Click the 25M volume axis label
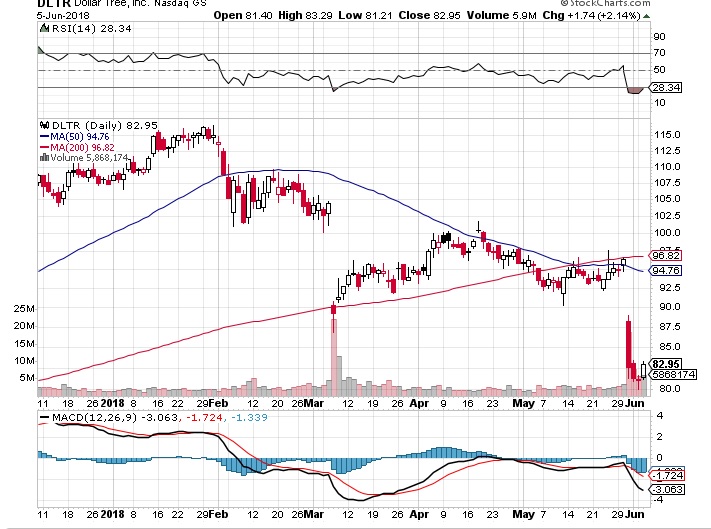This screenshot has height=529, width=711. click(x=24, y=309)
